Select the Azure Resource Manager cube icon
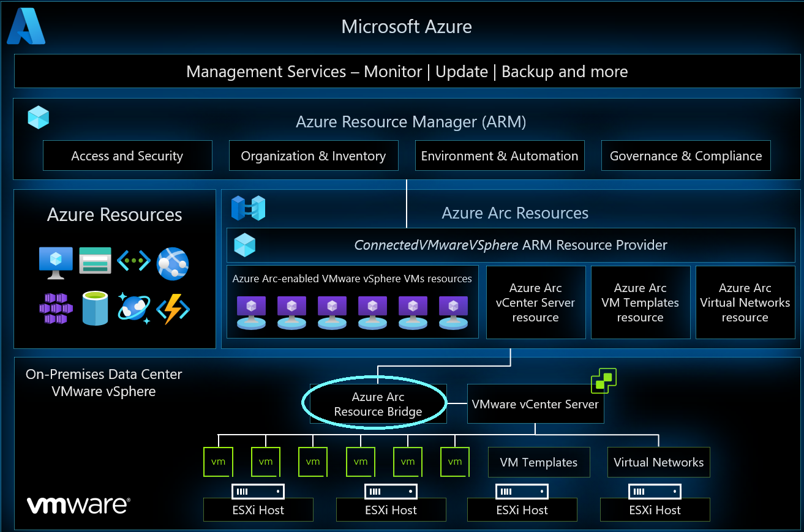804x532 pixels. (x=38, y=117)
